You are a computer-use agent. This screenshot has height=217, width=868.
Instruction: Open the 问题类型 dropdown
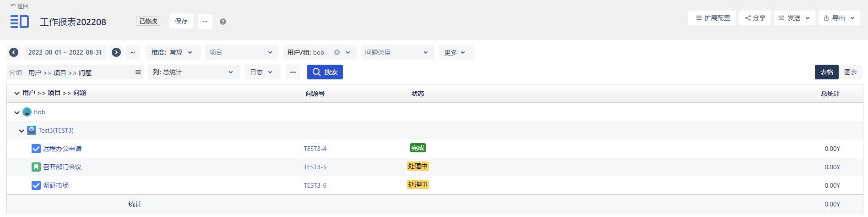click(x=396, y=52)
